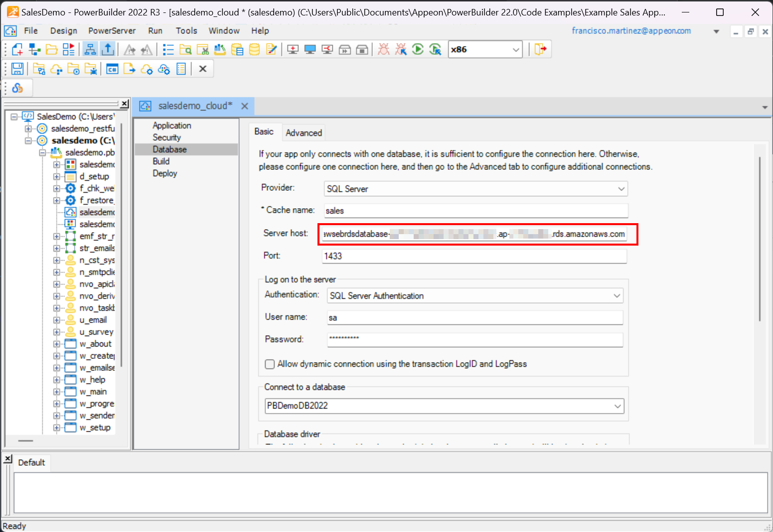This screenshot has height=532, width=773.
Task: Click the blue monitor Deploy icon
Action: (x=310, y=49)
